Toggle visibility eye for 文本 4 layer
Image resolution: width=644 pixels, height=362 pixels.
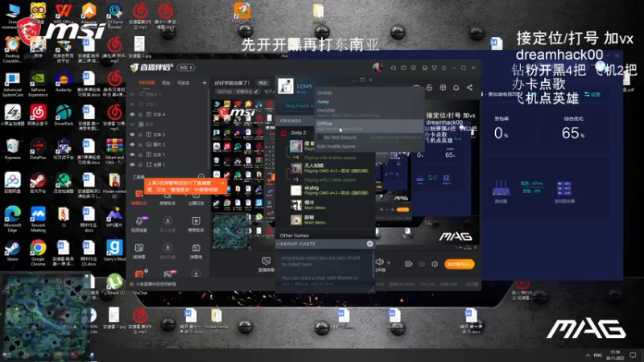point(132,114)
